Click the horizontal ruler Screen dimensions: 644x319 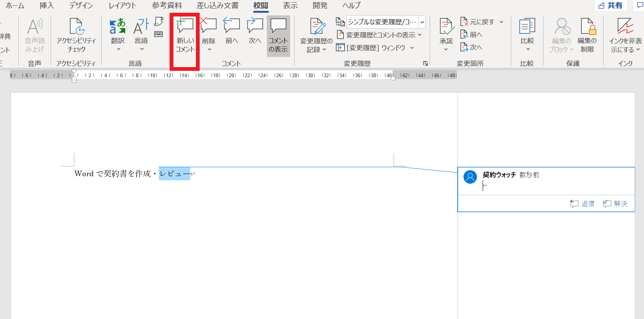click(x=233, y=75)
